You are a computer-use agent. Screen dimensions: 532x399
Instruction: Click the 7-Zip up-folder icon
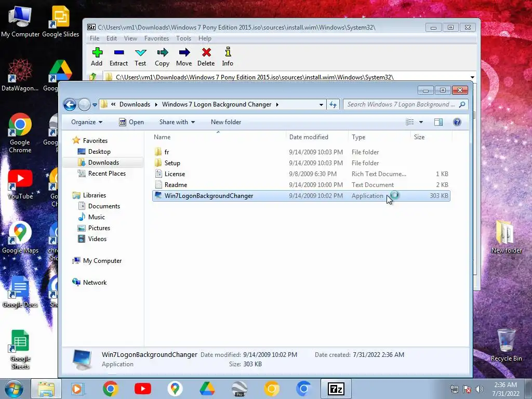pos(93,77)
